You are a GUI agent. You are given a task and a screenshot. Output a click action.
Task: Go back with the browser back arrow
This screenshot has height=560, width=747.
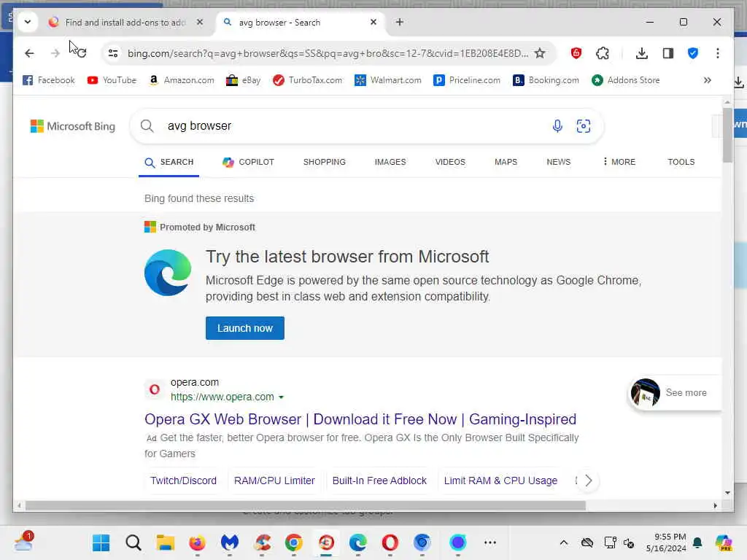tap(29, 53)
